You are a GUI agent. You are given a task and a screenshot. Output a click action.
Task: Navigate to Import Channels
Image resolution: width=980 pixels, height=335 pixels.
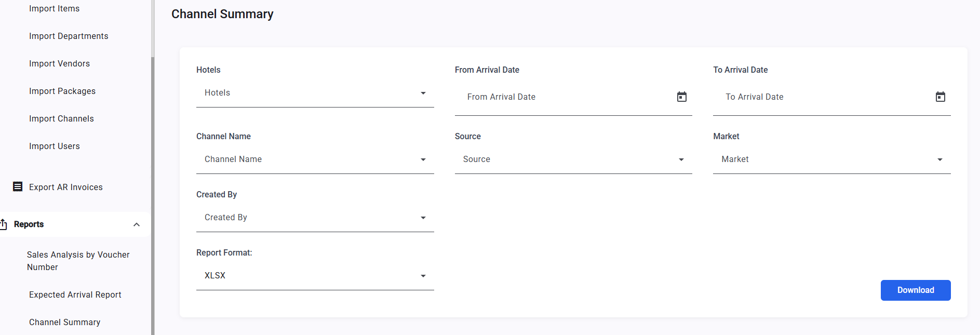click(61, 118)
